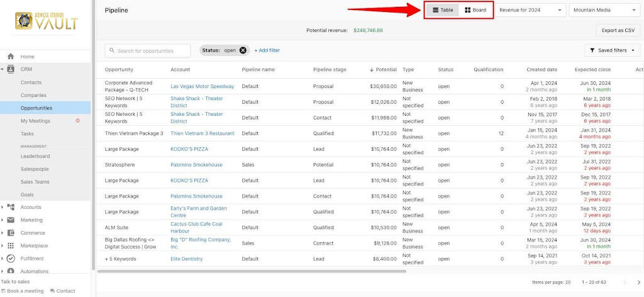
Task: Click the Stratosphere opportunity row
Action: [x=119, y=165]
